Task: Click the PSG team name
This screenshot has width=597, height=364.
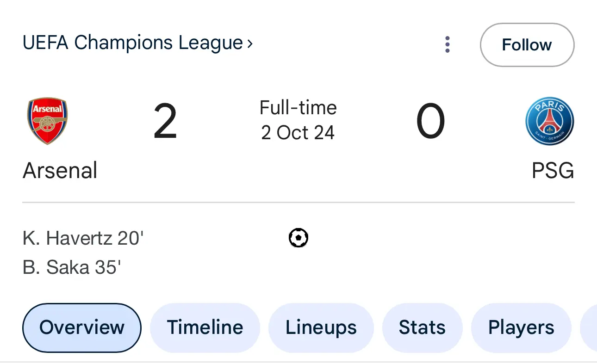Action: [553, 171]
